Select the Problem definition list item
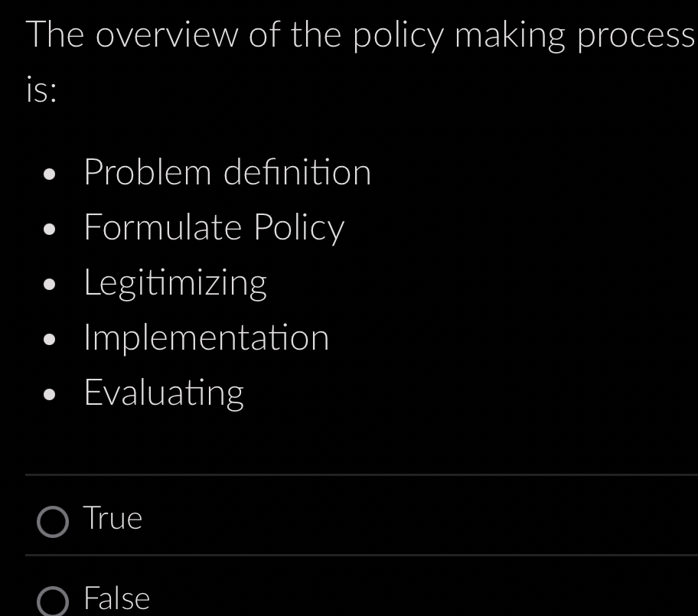This screenshot has width=698, height=616. point(227,172)
